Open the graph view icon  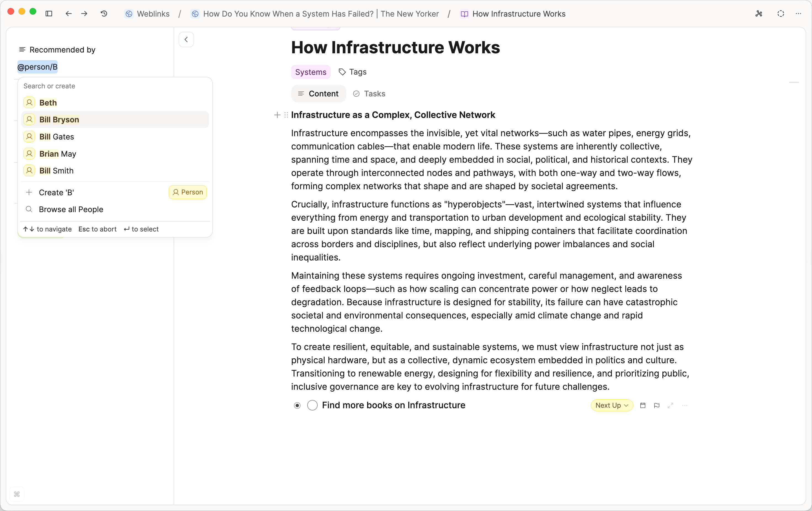[x=759, y=14]
